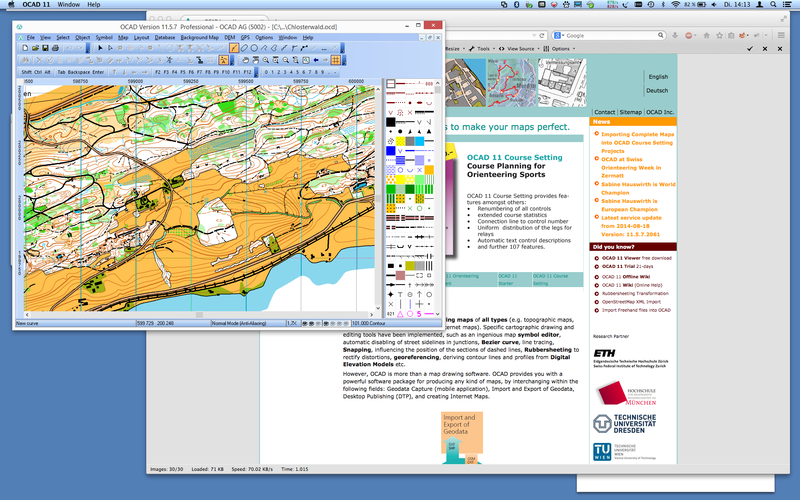
Task: Click the Show Entire Map icon
Action: pyautogui.click(x=306, y=60)
